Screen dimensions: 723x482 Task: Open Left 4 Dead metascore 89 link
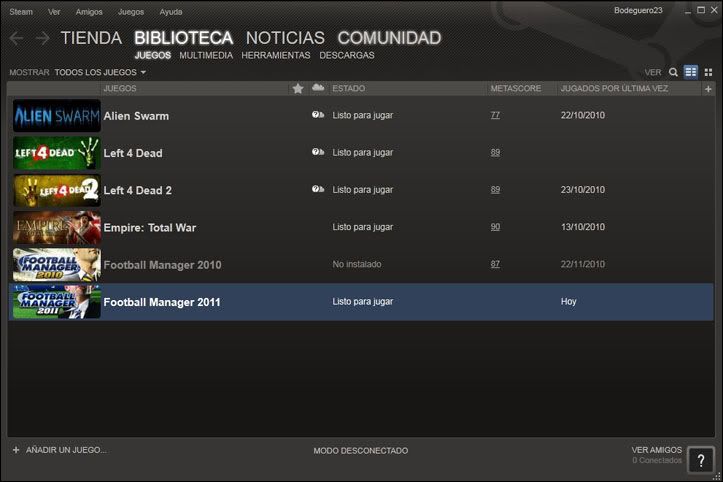495,152
